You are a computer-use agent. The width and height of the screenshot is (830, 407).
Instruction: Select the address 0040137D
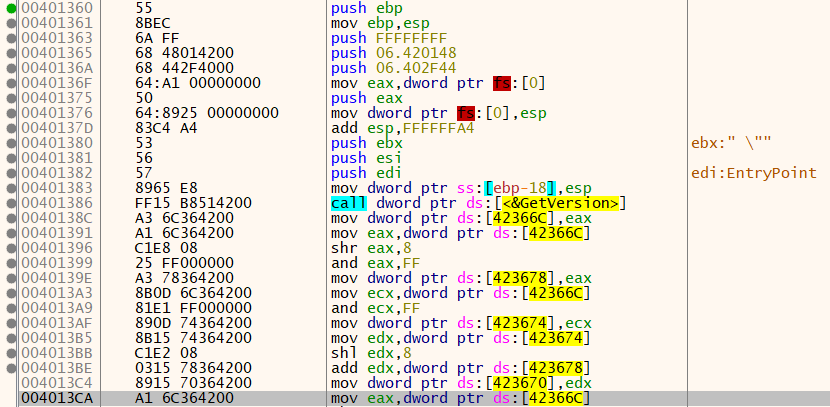pos(57,128)
